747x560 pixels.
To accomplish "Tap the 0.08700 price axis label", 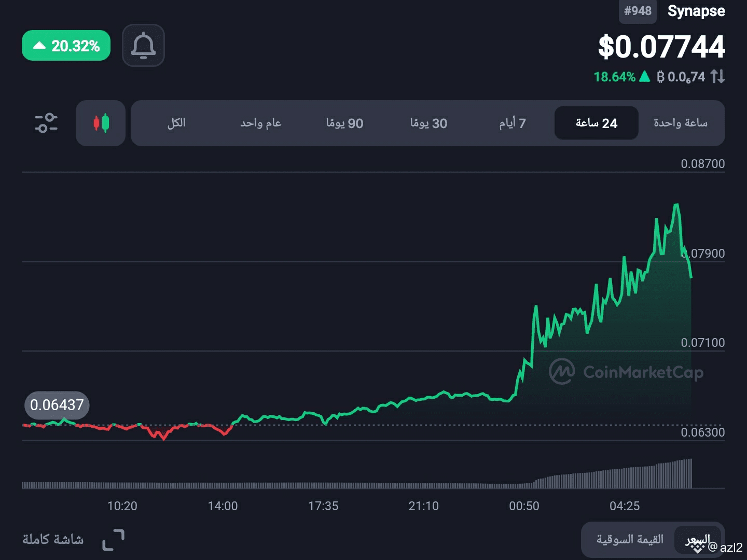I will tap(703, 164).
